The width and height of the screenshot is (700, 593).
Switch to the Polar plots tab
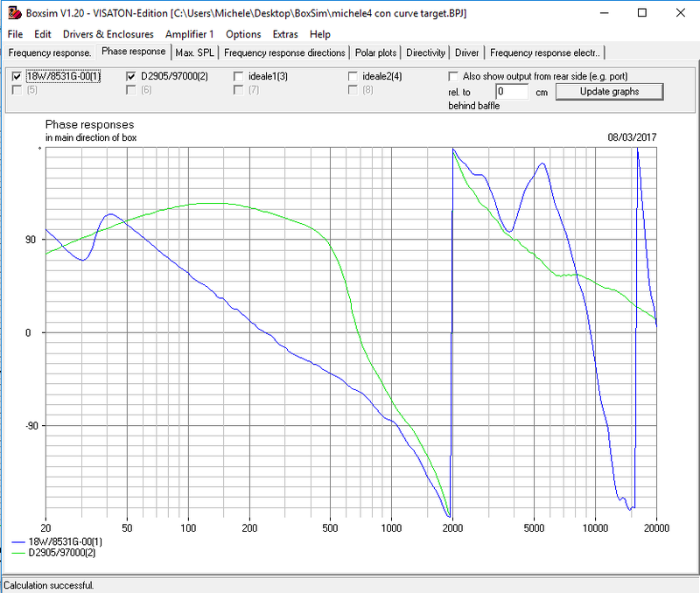(x=375, y=52)
